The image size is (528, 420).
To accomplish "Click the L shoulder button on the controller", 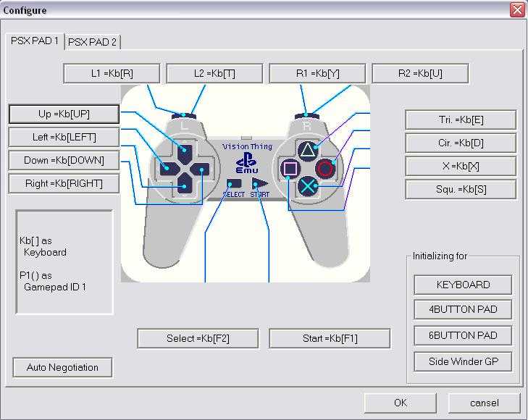I will [184, 116].
